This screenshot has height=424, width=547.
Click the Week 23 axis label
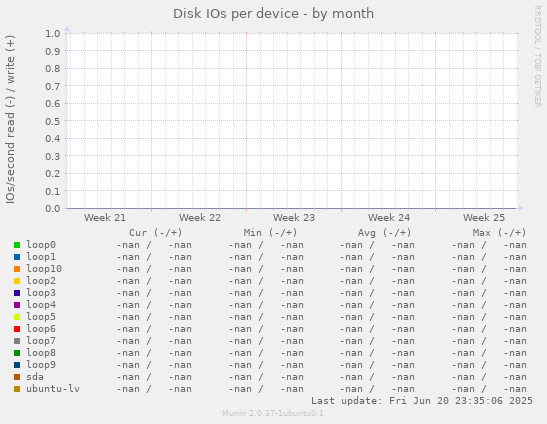294,218
